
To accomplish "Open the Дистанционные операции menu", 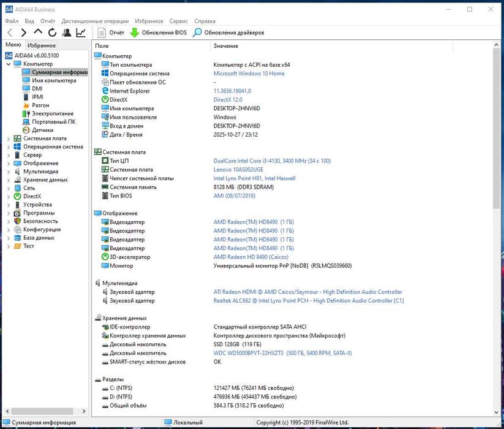I will point(95,21).
